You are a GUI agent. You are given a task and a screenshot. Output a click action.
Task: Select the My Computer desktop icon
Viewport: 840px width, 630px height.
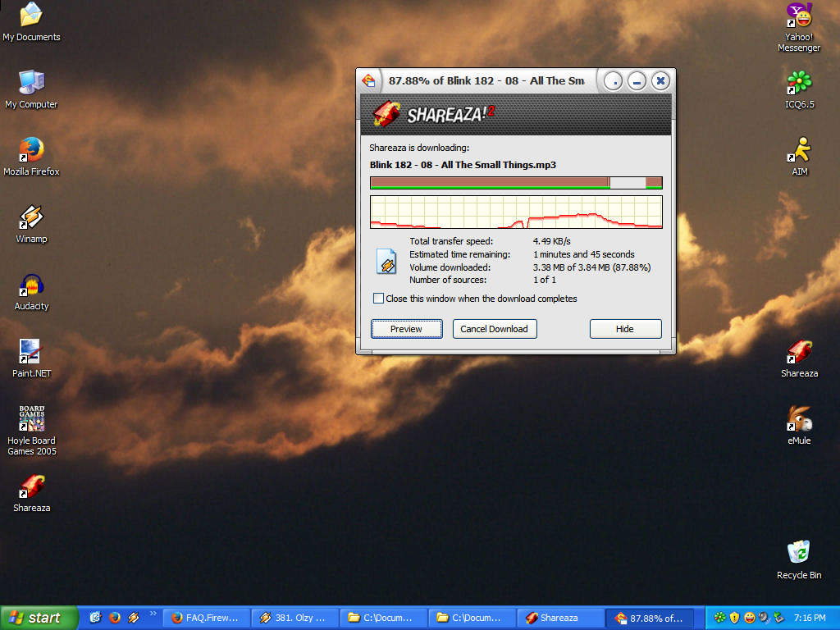(31, 89)
